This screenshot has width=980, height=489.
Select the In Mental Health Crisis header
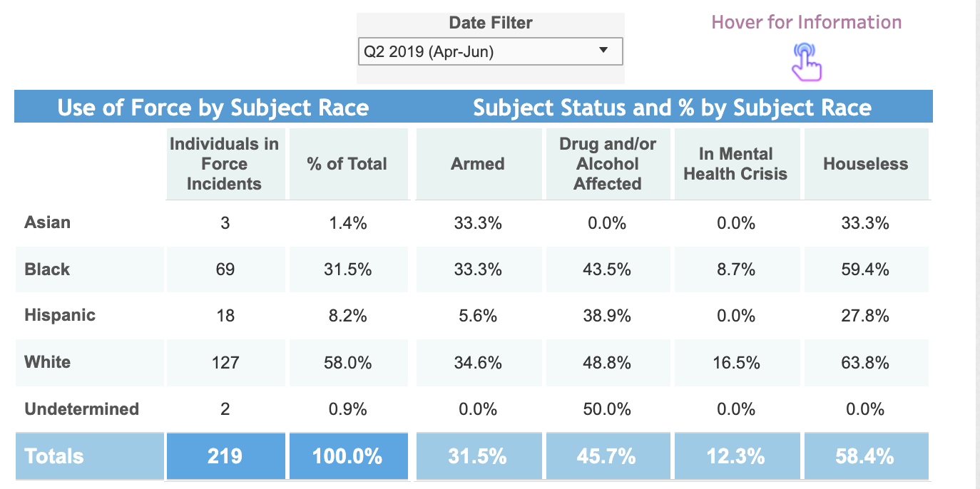click(735, 164)
